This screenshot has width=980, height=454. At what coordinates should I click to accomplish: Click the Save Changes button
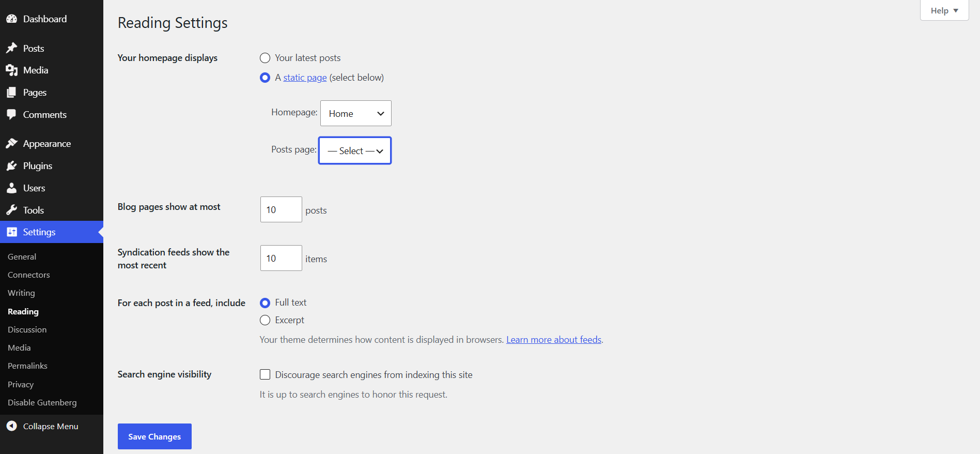coord(154,436)
